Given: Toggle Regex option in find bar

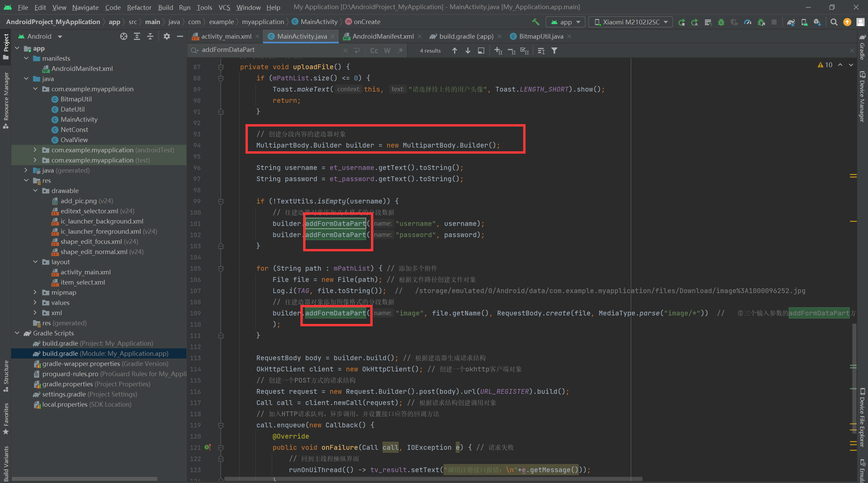Looking at the screenshot, I should click(400, 51).
